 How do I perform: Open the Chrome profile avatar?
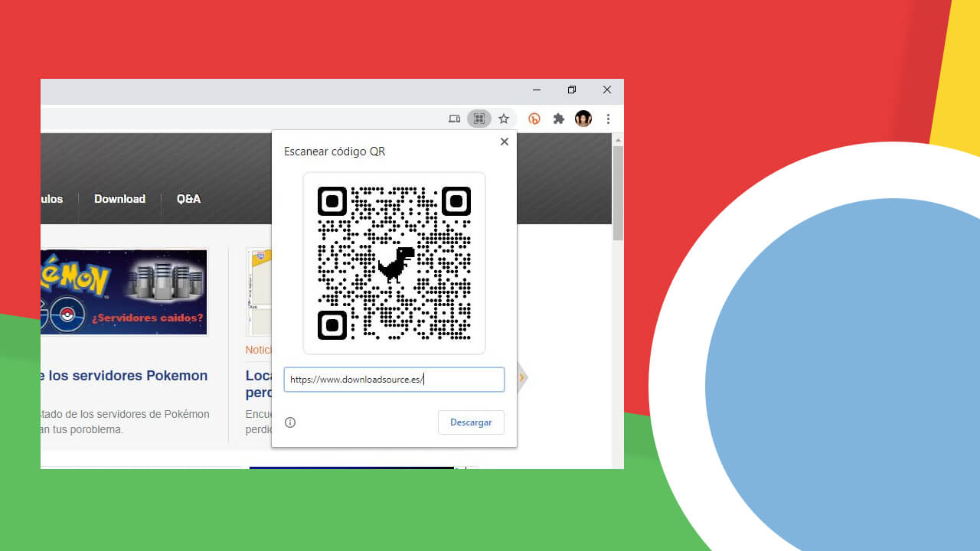[x=583, y=119]
